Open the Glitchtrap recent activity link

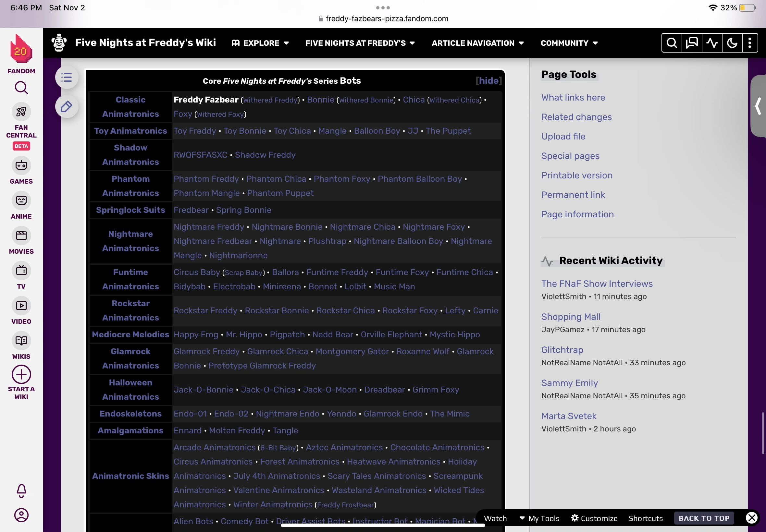click(x=562, y=350)
